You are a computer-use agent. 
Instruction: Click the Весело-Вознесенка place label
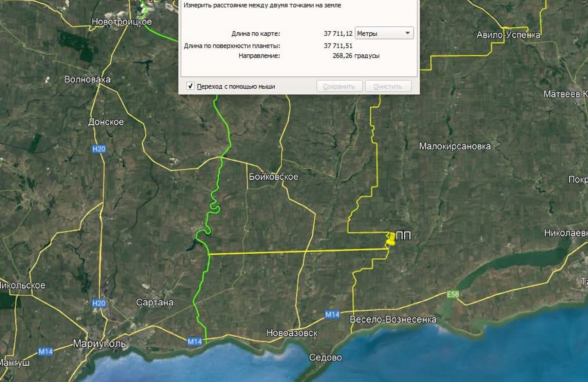(x=393, y=319)
